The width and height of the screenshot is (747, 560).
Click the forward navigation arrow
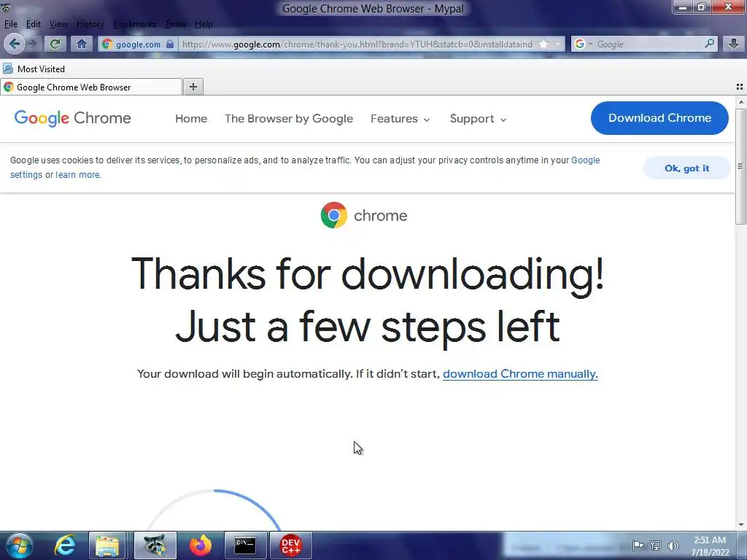(x=33, y=44)
